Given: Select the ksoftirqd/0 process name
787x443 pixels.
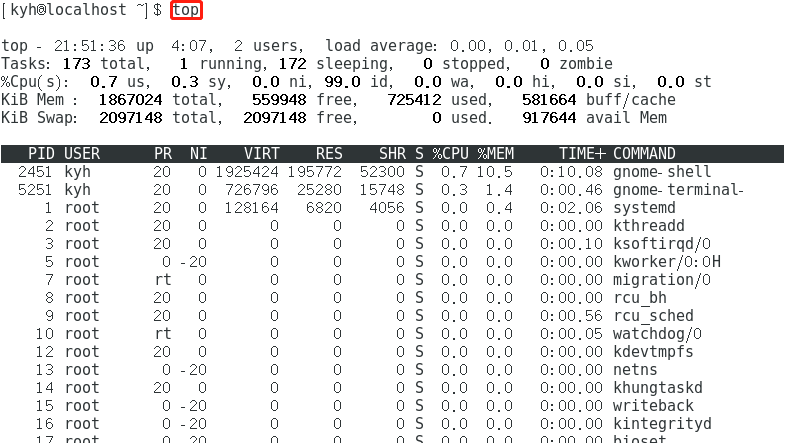Looking at the screenshot, I should [662, 244].
